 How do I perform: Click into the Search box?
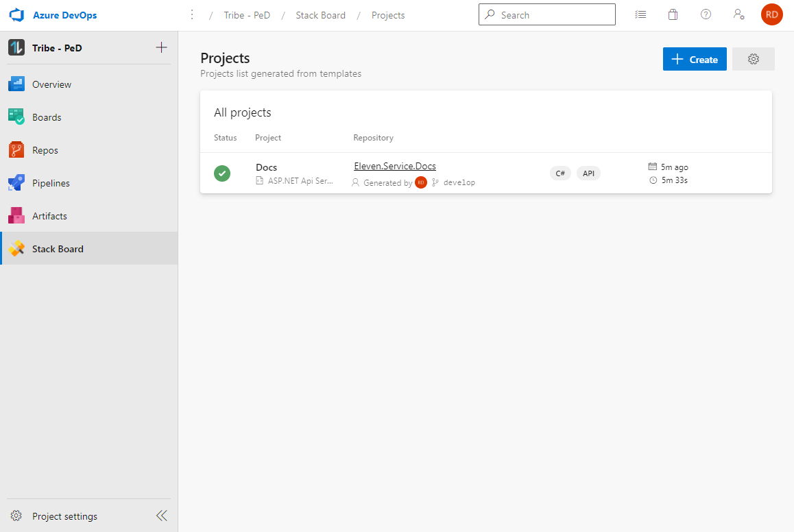(x=547, y=14)
